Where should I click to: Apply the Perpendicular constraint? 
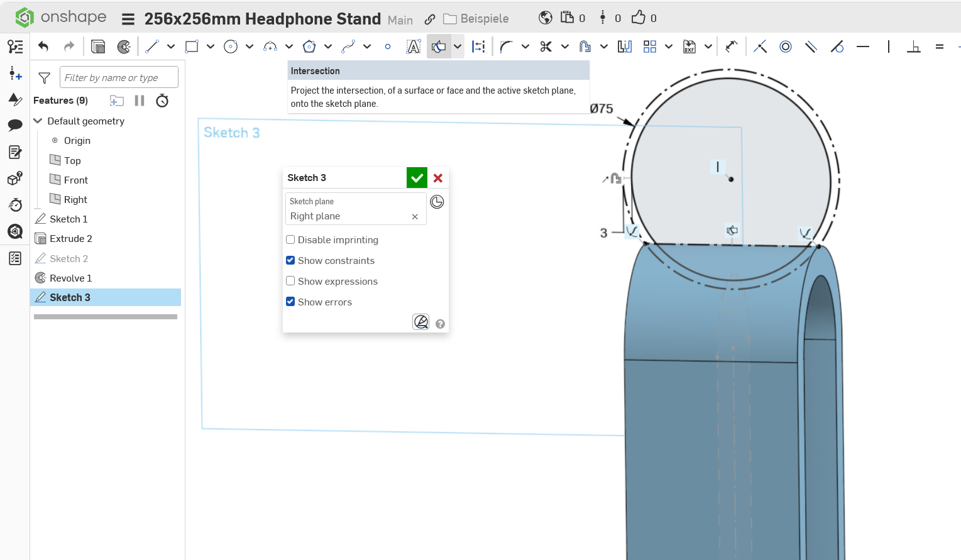914,47
